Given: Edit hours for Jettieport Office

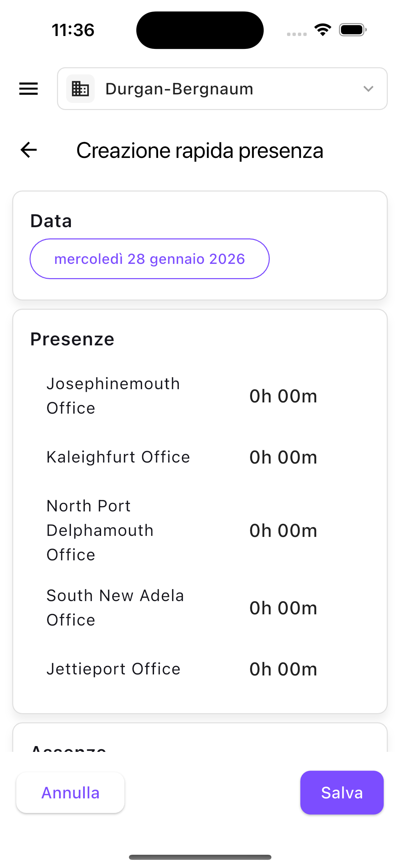Looking at the screenshot, I should pyautogui.click(x=283, y=669).
